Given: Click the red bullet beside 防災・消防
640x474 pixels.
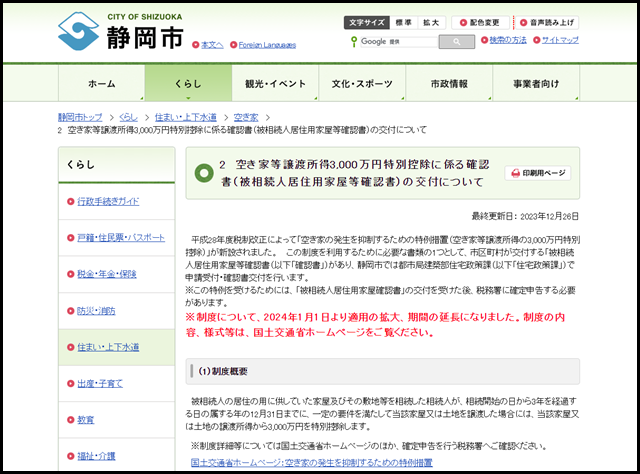Looking at the screenshot, I should tap(71, 311).
